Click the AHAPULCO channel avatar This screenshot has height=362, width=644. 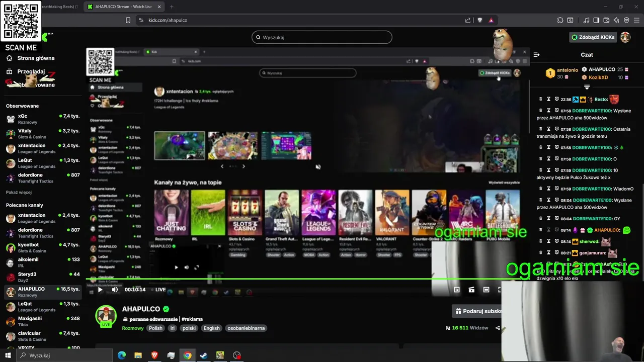click(106, 315)
